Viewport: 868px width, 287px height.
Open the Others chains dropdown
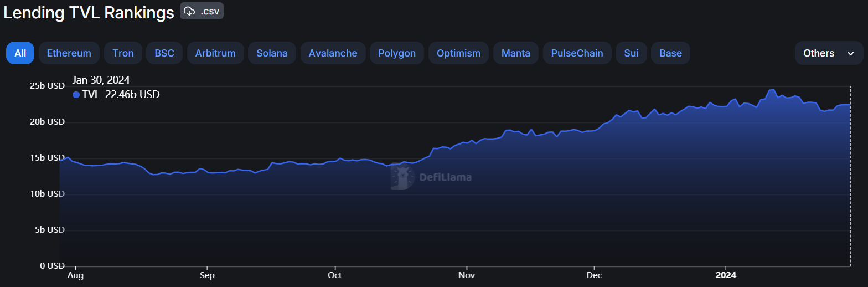pyautogui.click(x=829, y=53)
